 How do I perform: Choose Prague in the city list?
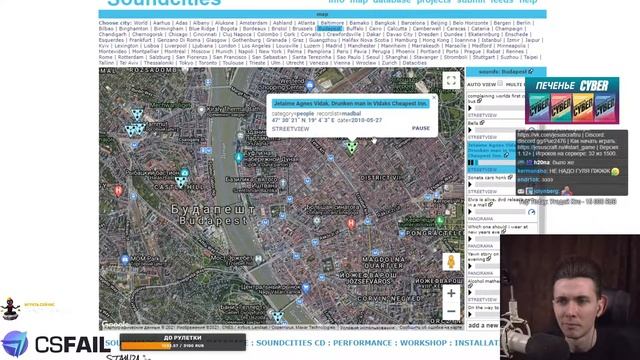(x=472, y=51)
